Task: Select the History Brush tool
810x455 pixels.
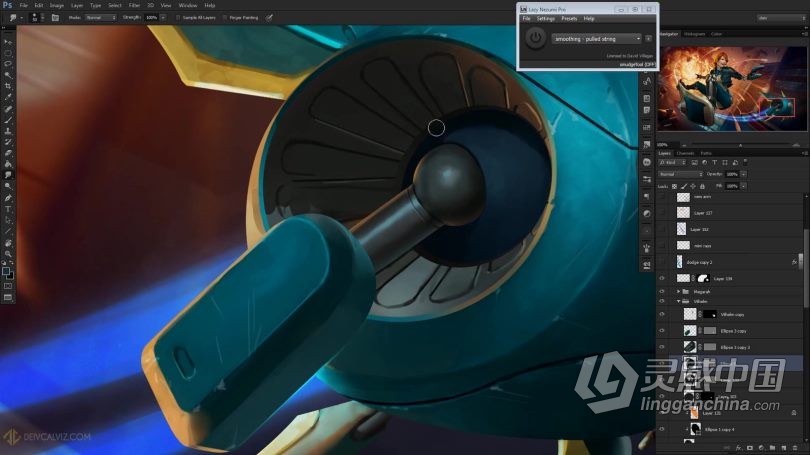Action: tap(8, 142)
